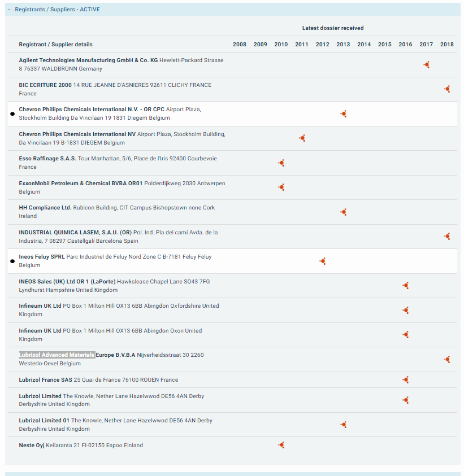The height and width of the screenshot is (476, 464).
Task: Click the 'BIC ECRITURE 2000' registrant name
Action: (x=45, y=85)
